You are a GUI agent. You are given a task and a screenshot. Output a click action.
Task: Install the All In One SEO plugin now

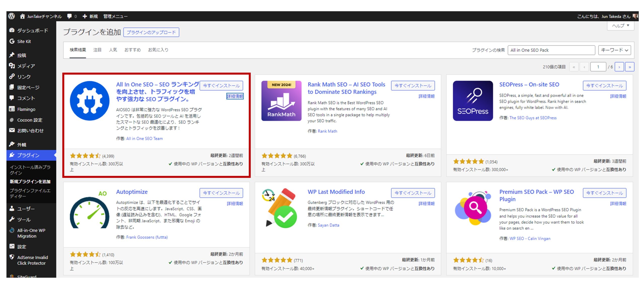(221, 86)
